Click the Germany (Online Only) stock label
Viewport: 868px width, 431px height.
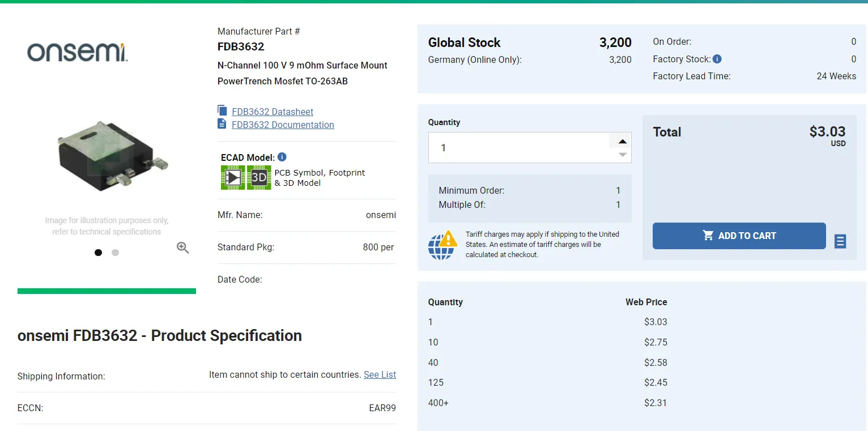(x=475, y=59)
